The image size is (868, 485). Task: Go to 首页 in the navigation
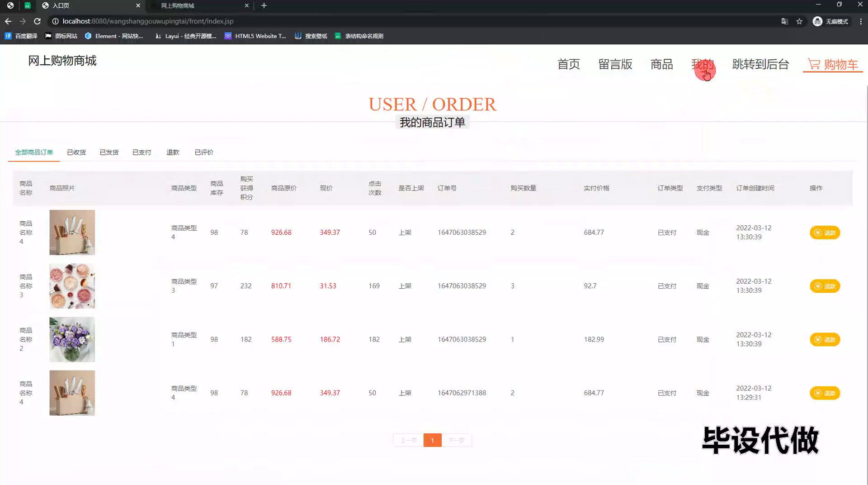coord(569,64)
